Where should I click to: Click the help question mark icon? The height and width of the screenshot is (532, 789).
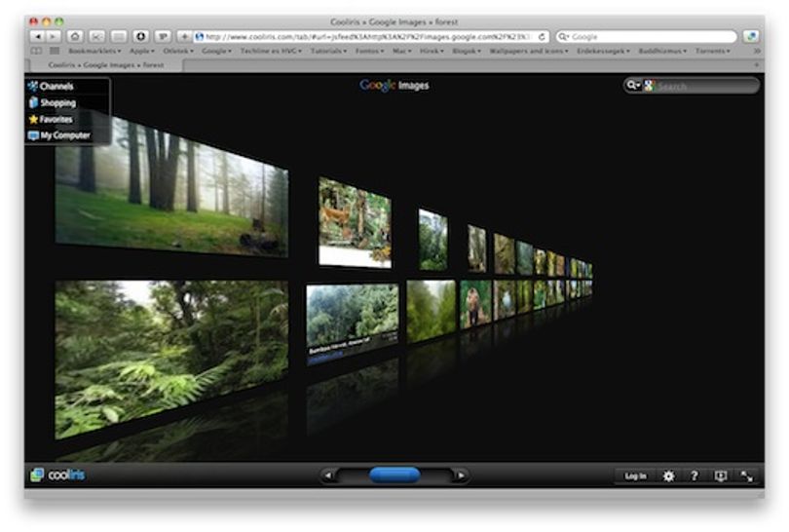(x=695, y=475)
